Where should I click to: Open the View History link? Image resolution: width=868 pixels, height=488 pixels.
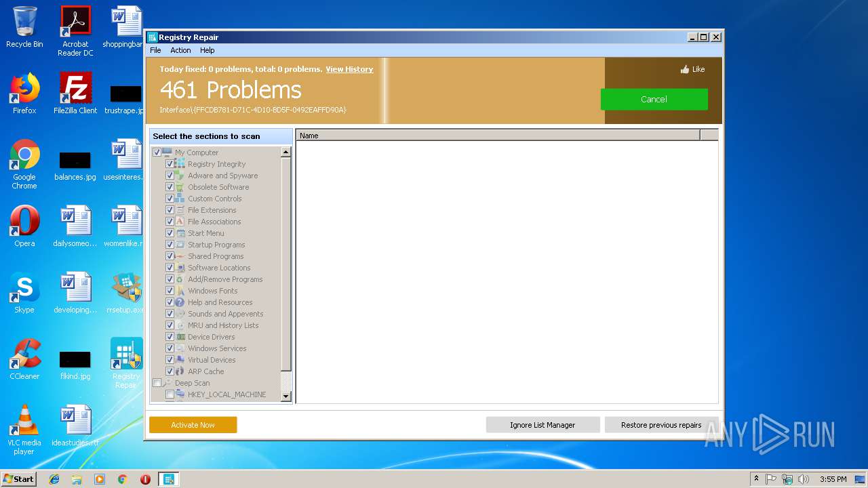[x=349, y=69]
